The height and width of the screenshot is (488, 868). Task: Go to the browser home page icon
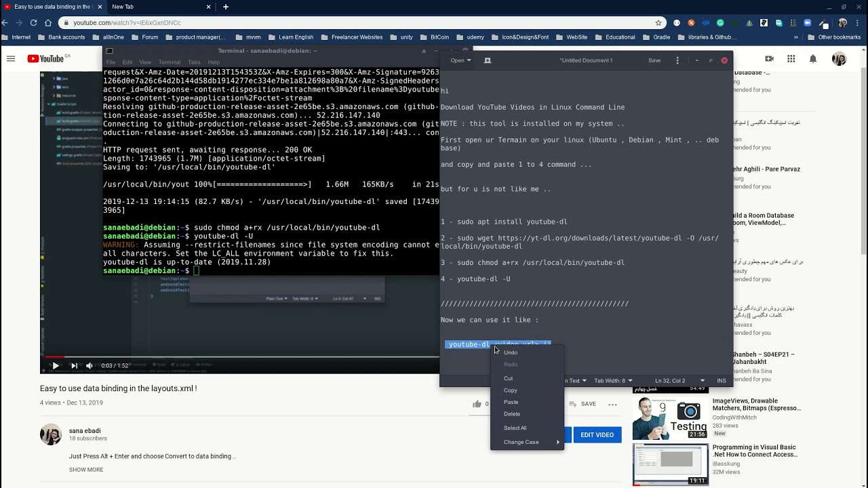[47, 22]
